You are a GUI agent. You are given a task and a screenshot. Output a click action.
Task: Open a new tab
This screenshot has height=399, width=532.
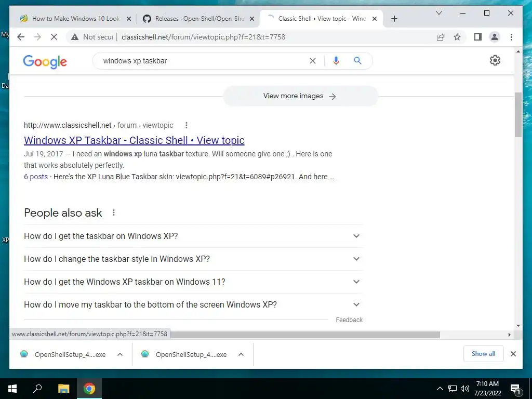coord(394,19)
